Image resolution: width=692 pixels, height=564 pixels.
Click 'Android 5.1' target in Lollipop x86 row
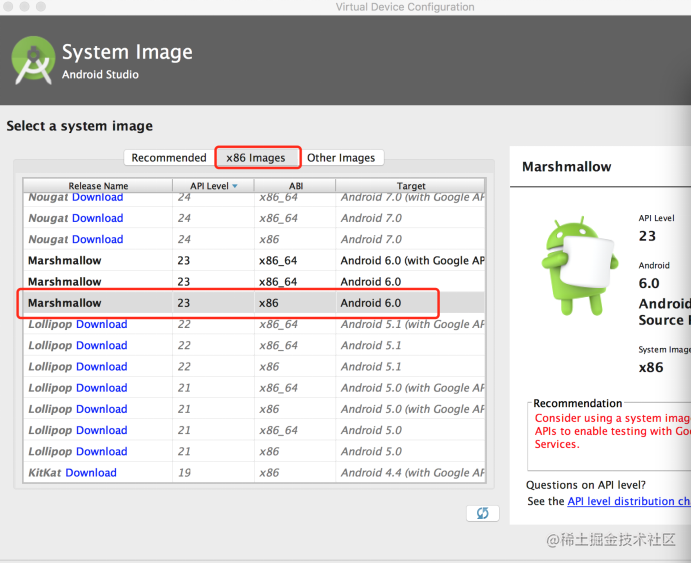point(371,366)
